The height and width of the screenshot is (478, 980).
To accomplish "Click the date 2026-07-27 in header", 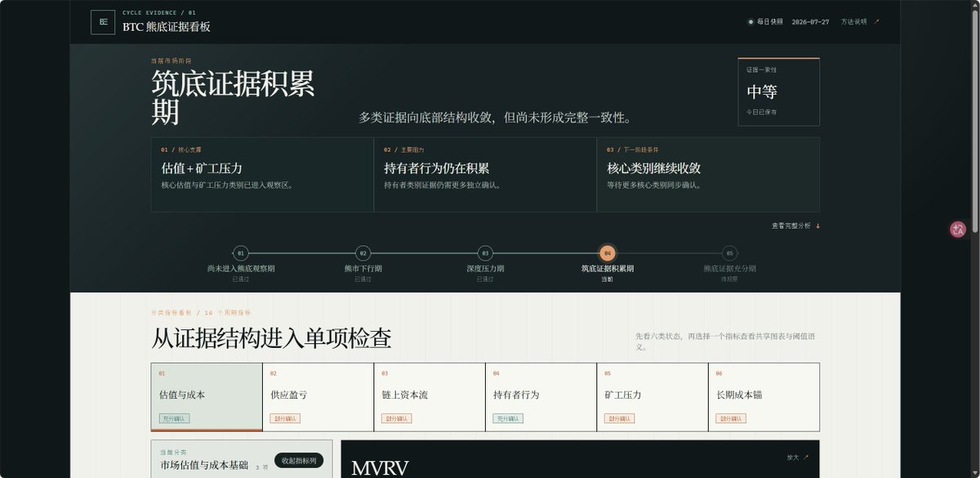I will (810, 22).
